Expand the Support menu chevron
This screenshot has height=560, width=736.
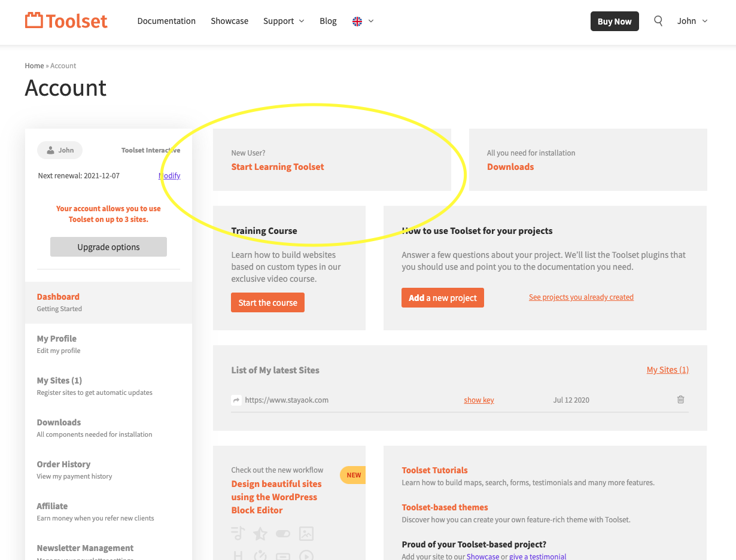(302, 21)
